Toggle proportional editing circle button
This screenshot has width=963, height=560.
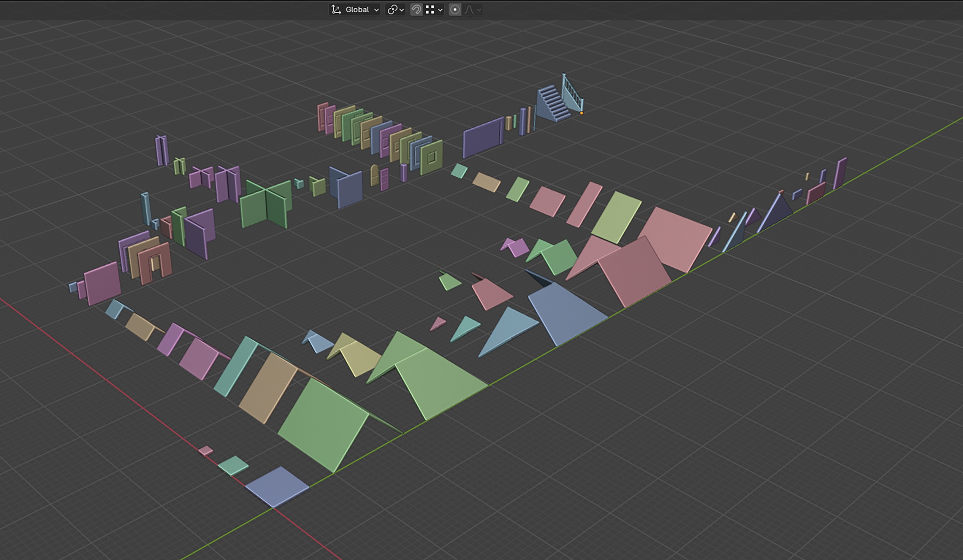pos(454,9)
